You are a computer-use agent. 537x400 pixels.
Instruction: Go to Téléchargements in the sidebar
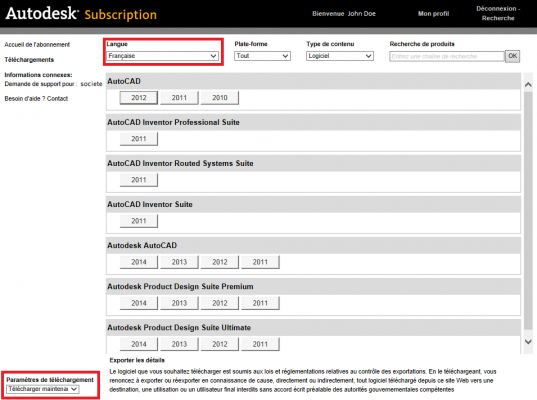[29, 60]
